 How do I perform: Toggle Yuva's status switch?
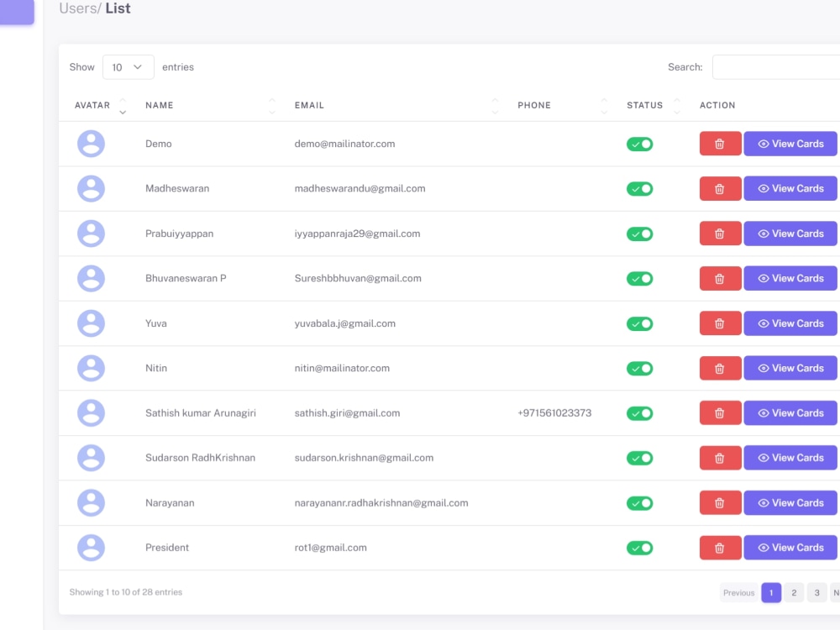(639, 323)
